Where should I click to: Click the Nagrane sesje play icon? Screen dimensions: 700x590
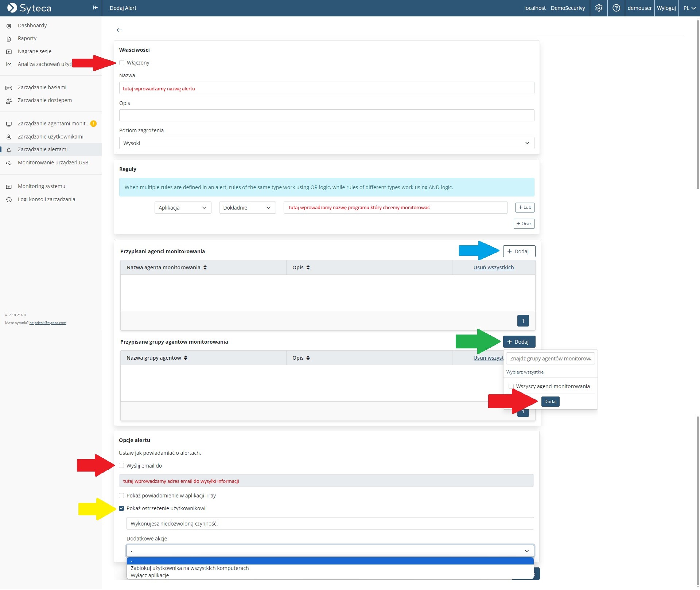[x=9, y=51]
